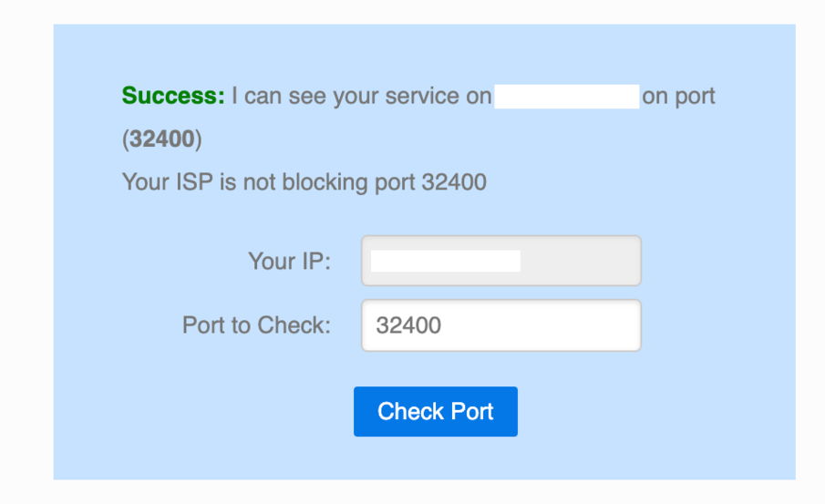Screen dimensions: 825x504
Task: Click the 32400 ending the ISP line
Action: (454, 182)
